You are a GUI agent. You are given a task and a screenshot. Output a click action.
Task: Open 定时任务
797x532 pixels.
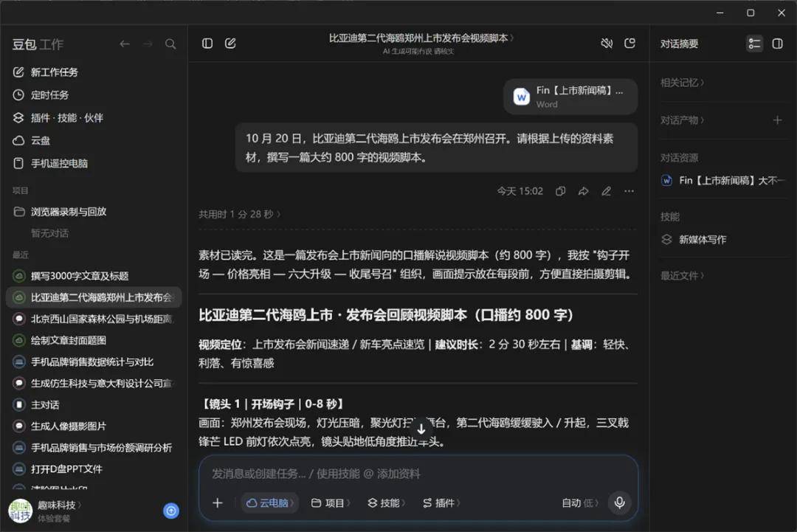pos(94,95)
